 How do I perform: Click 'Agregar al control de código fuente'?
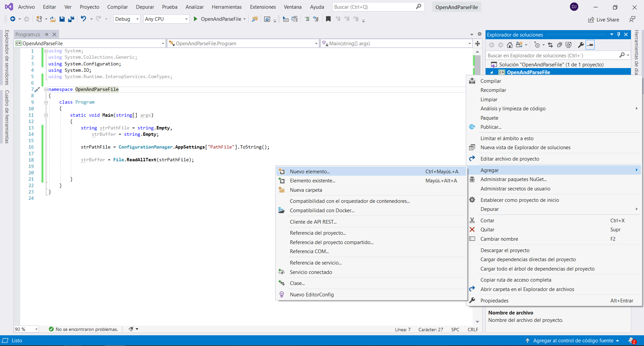[573, 341]
